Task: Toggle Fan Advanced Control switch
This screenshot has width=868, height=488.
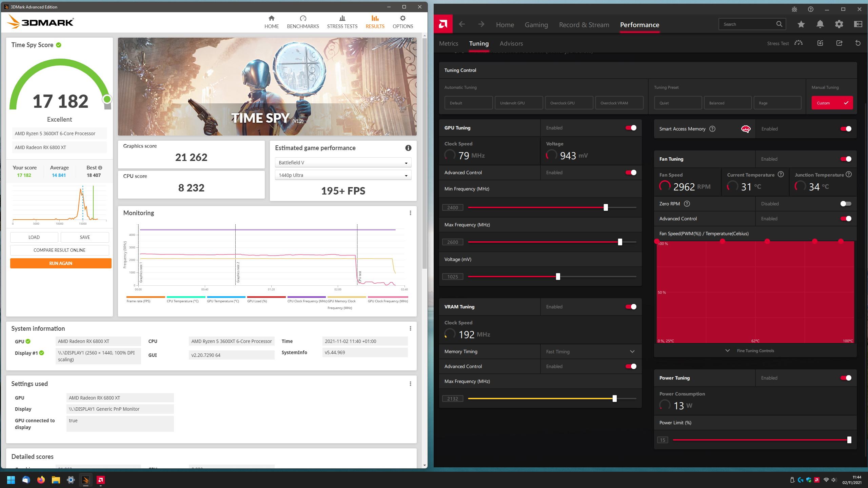Action: click(x=846, y=219)
